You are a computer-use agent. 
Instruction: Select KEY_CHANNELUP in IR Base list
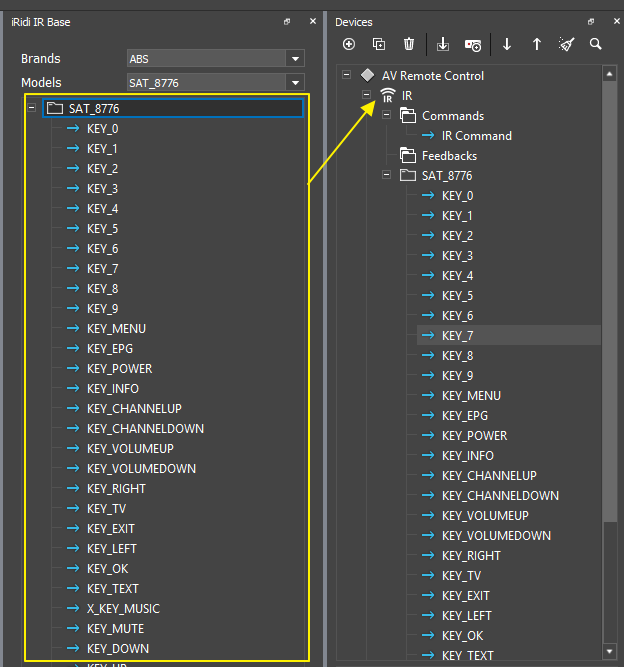tap(134, 408)
